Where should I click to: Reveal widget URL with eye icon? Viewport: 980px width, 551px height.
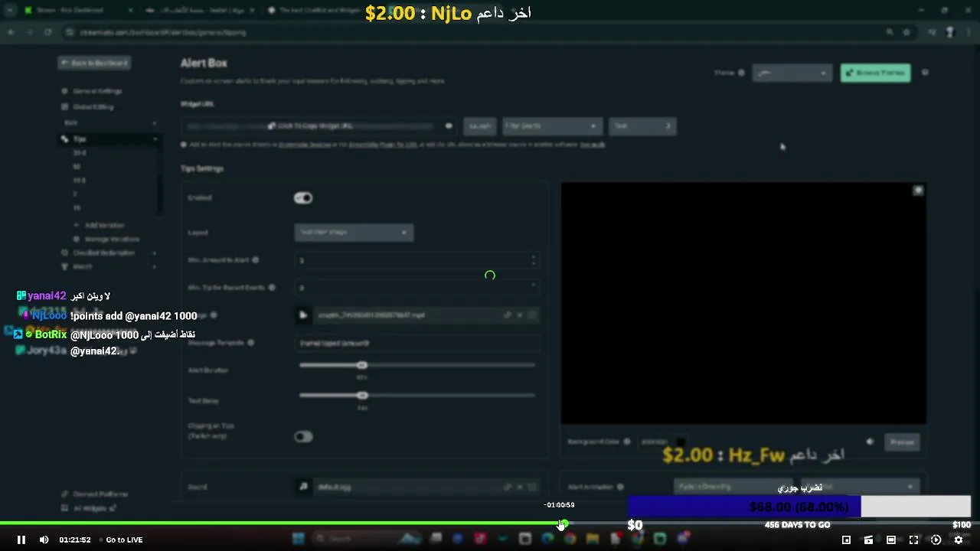[449, 126]
